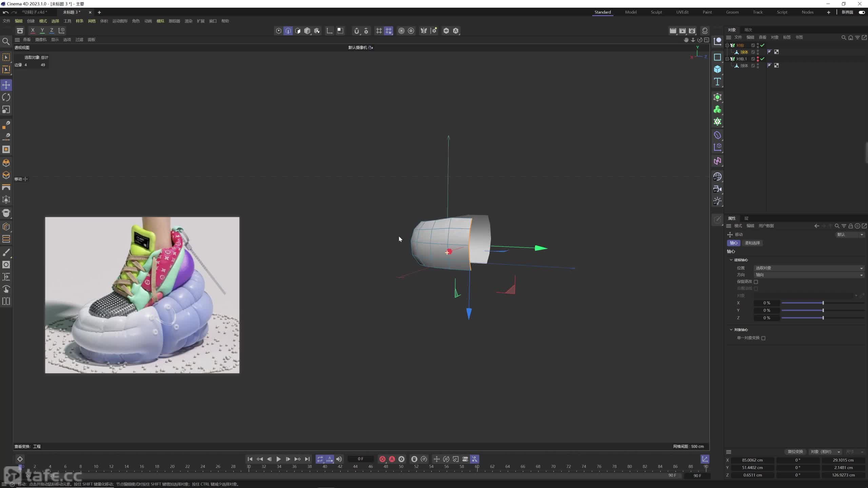Image resolution: width=868 pixels, height=488 pixels.
Task: Switch to polygons mode in top toolbar
Action: pos(297,31)
